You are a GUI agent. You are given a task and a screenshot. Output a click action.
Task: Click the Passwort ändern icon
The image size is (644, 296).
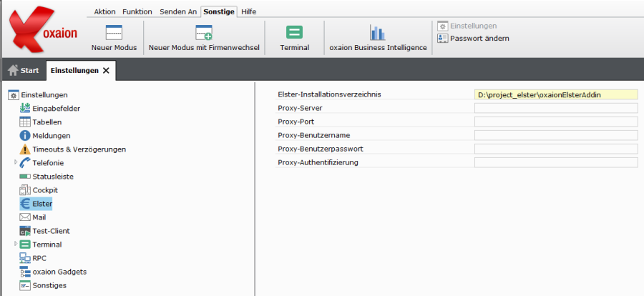click(442, 39)
